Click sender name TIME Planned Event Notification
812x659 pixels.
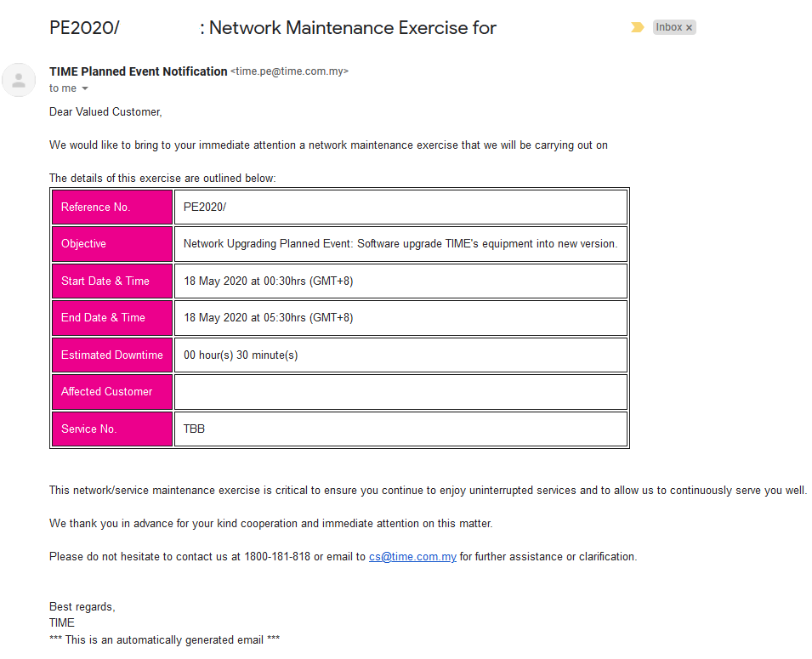point(139,71)
